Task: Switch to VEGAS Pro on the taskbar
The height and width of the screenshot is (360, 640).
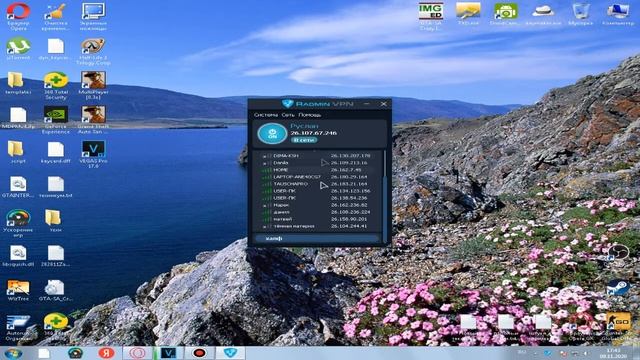Action: (x=168, y=353)
